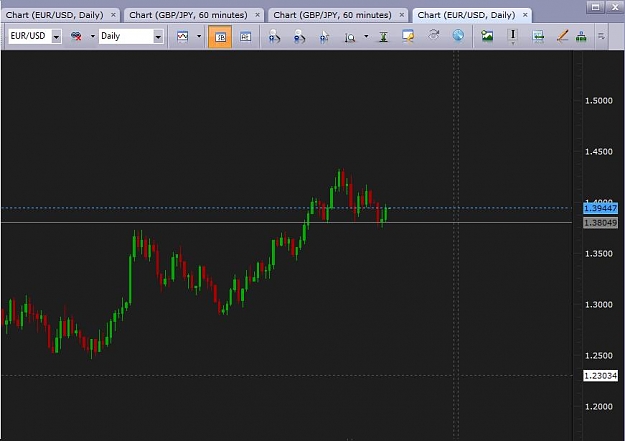The width and height of the screenshot is (625, 441).
Task: Click the blue globe icon
Action: (458, 35)
